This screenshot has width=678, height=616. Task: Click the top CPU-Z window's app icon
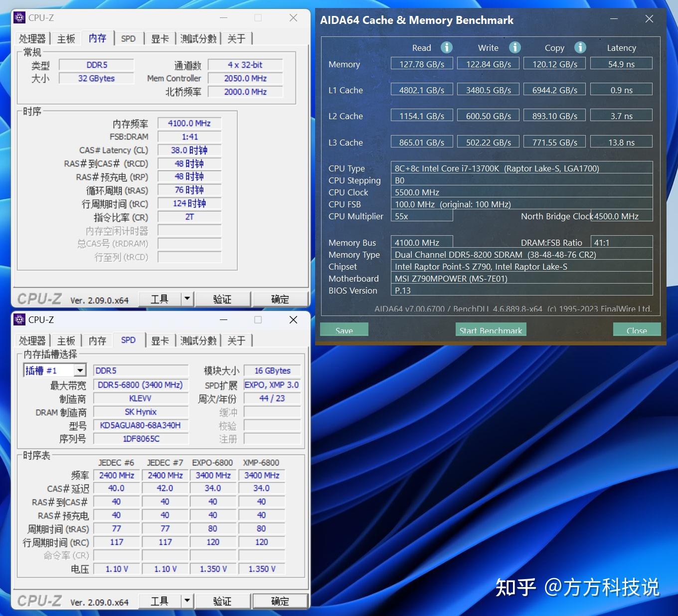[x=19, y=17]
